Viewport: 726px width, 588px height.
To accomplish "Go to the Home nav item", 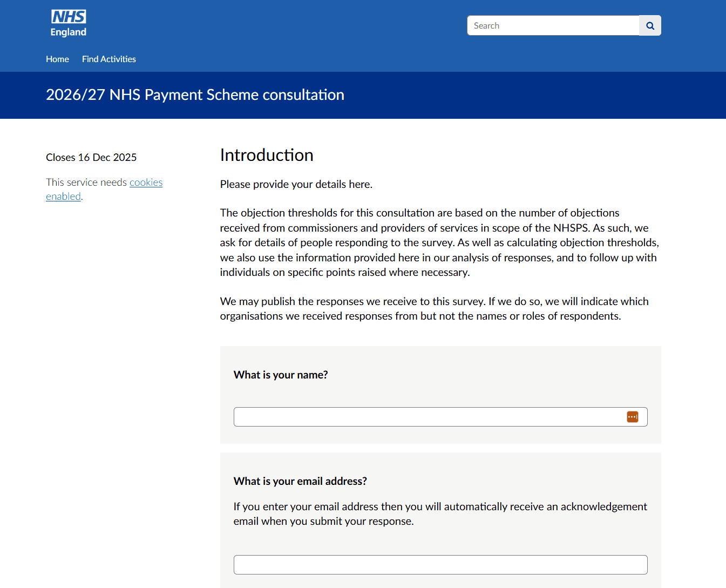I will pyautogui.click(x=57, y=59).
